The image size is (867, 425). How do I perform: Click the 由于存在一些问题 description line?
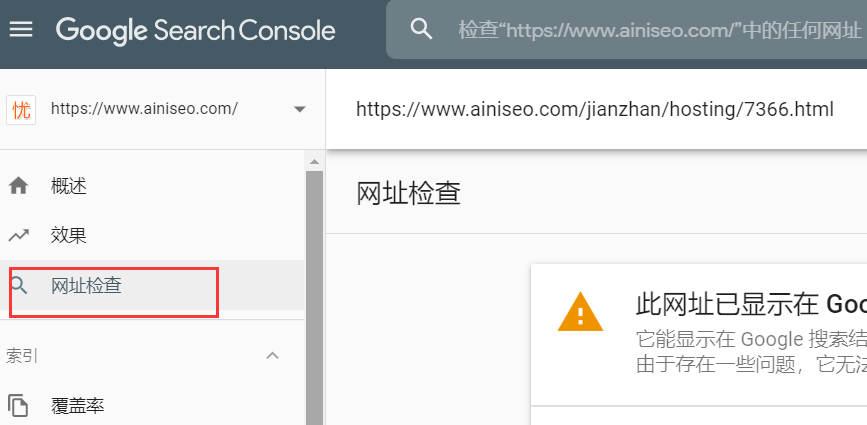(751, 365)
